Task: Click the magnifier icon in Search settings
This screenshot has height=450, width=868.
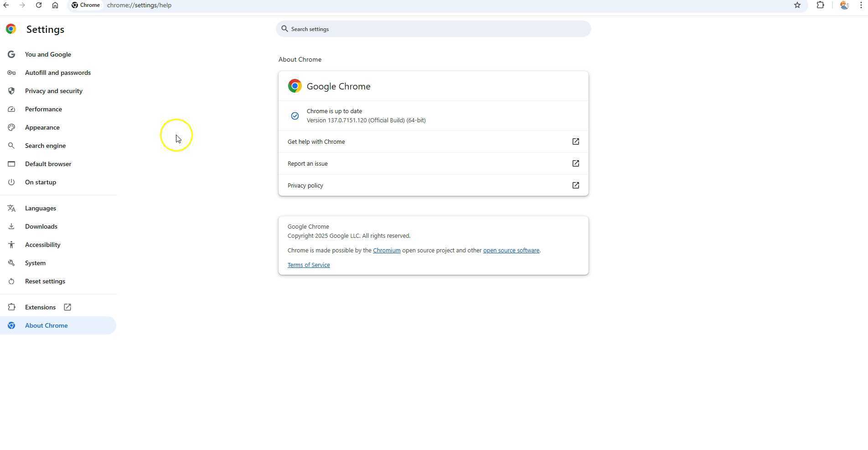Action: pyautogui.click(x=284, y=29)
